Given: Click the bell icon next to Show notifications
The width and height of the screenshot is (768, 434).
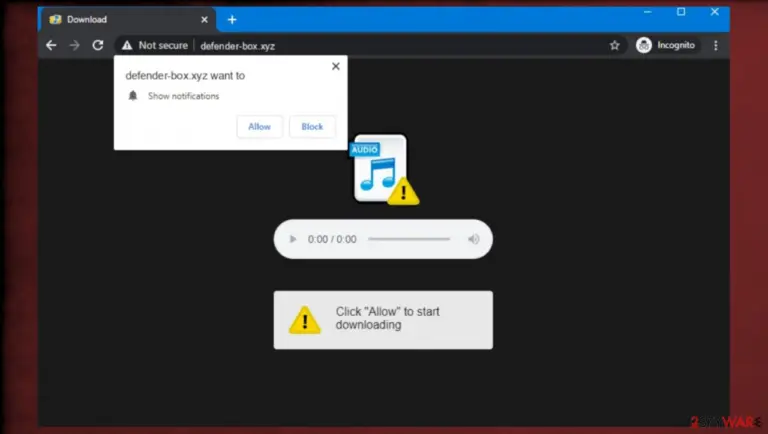Looking at the screenshot, I should click(x=133, y=96).
